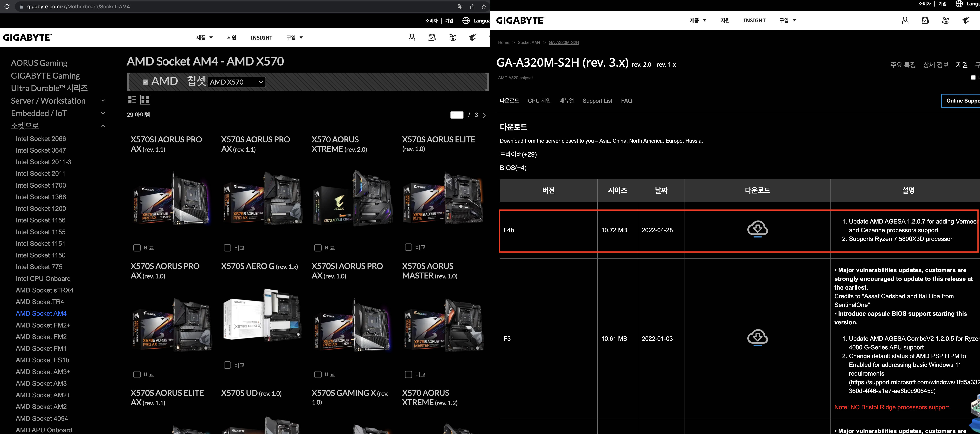Click Online Support button
Screen dimensions: 980x434
point(961,101)
